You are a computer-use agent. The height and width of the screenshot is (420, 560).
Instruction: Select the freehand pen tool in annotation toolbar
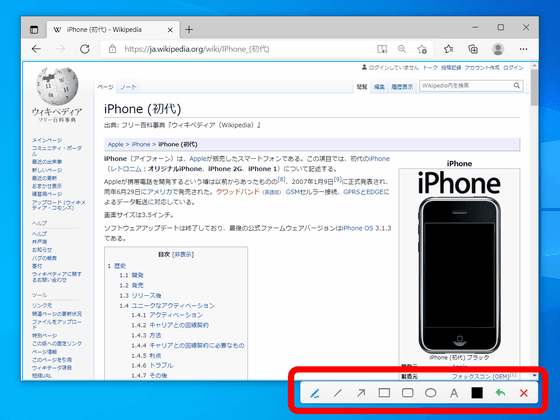314,393
